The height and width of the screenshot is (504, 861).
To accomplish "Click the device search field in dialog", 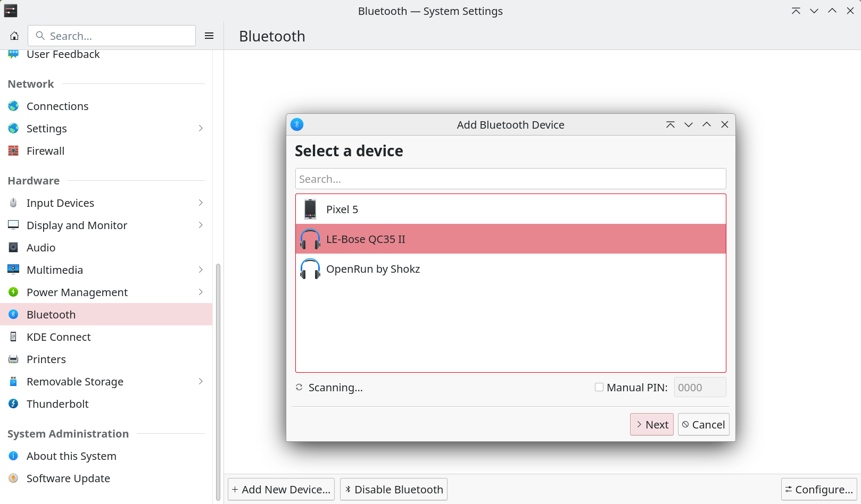I will point(511,179).
